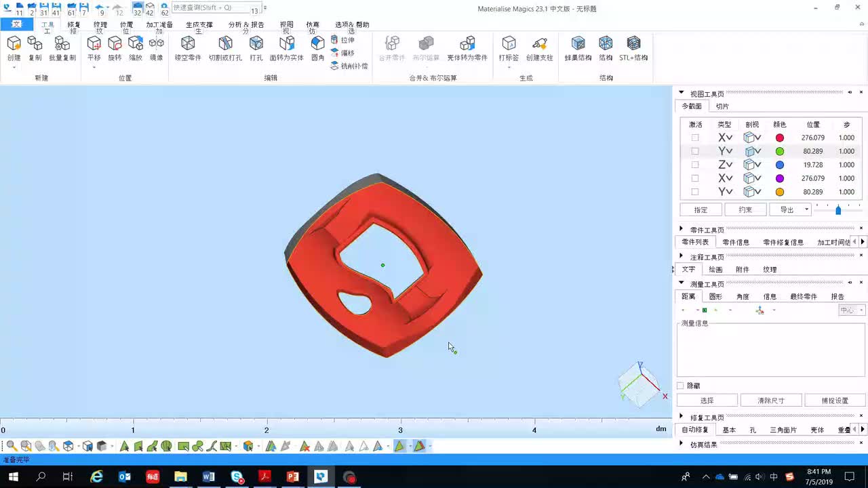Activate the green Y section checkbox

(695, 151)
